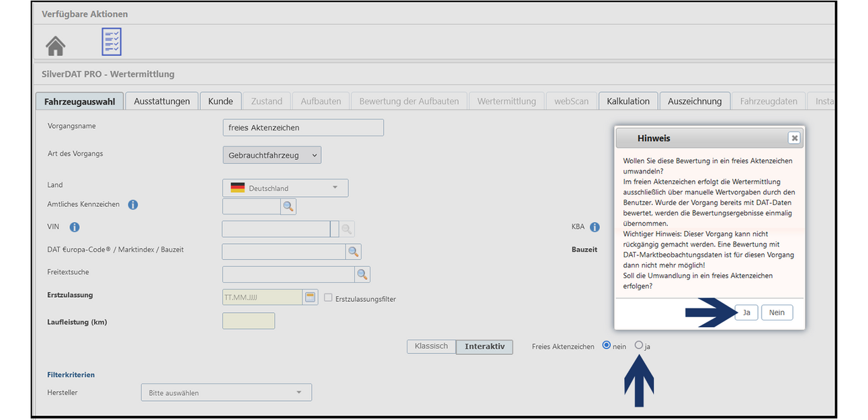Open the Erstzulassung calendar picker
Screen dimensions: 868x420
click(x=310, y=297)
